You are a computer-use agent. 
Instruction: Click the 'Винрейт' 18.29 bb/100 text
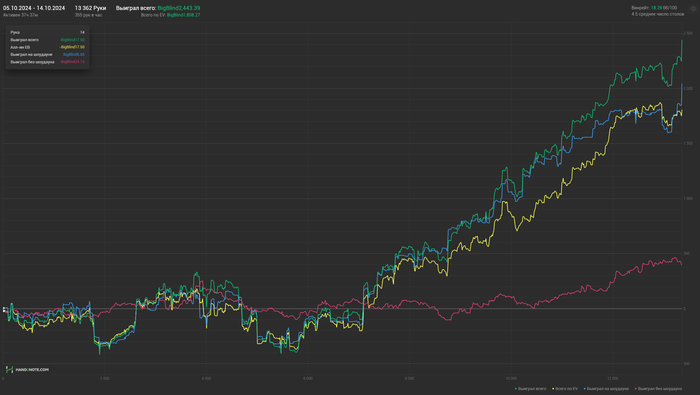click(654, 8)
